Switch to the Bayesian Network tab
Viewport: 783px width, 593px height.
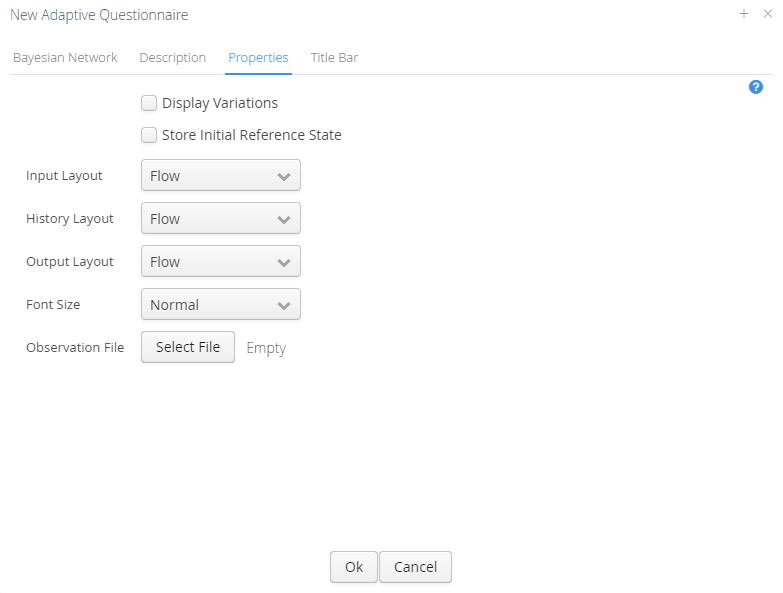tap(65, 57)
